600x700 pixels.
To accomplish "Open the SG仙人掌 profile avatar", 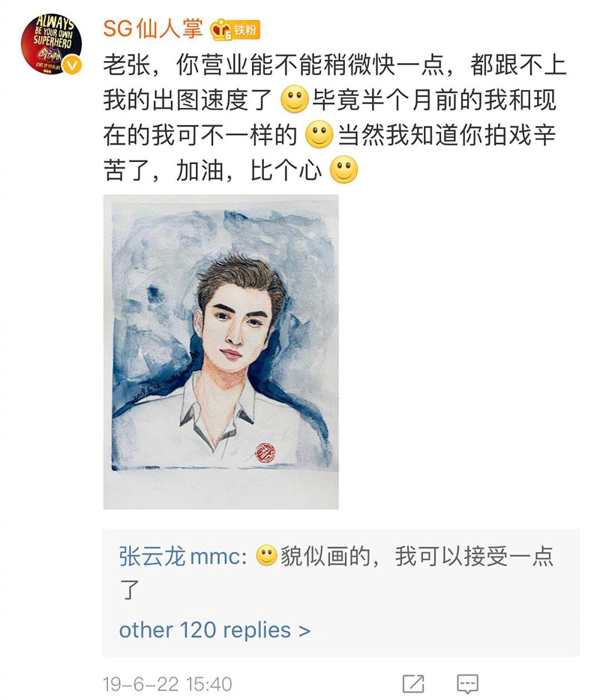I will tap(52, 43).
